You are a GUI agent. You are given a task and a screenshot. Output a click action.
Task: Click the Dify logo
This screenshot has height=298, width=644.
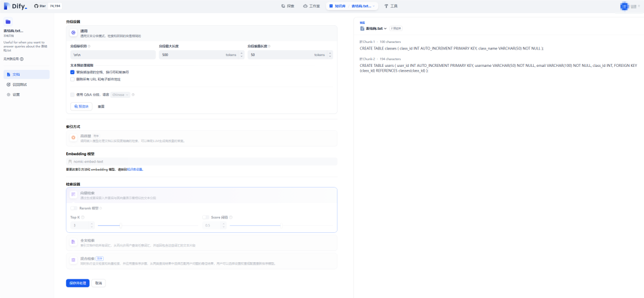click(x=15, y=6)
